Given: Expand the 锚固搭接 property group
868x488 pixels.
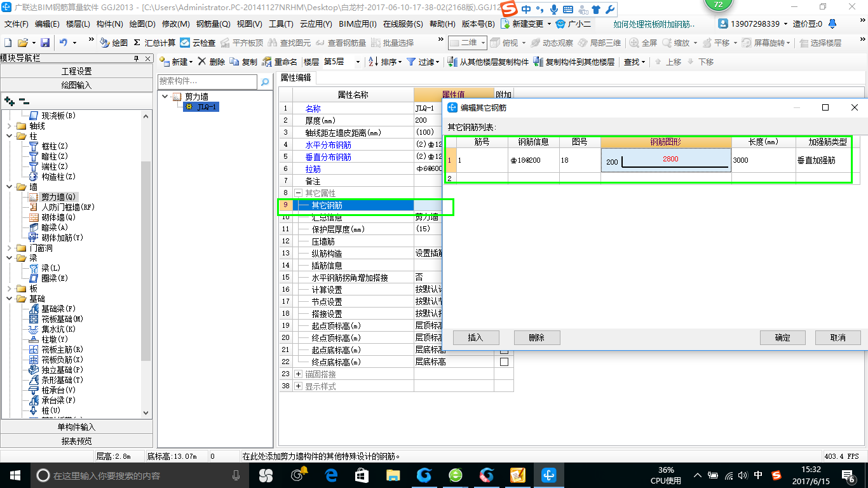Looking at the screenshot, I should (x=299, y=374).
